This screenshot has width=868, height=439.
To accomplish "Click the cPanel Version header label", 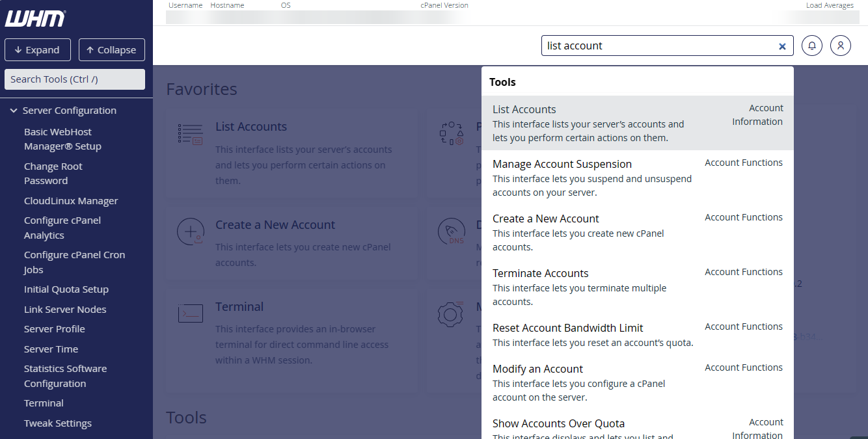I will tap(444, 5).
